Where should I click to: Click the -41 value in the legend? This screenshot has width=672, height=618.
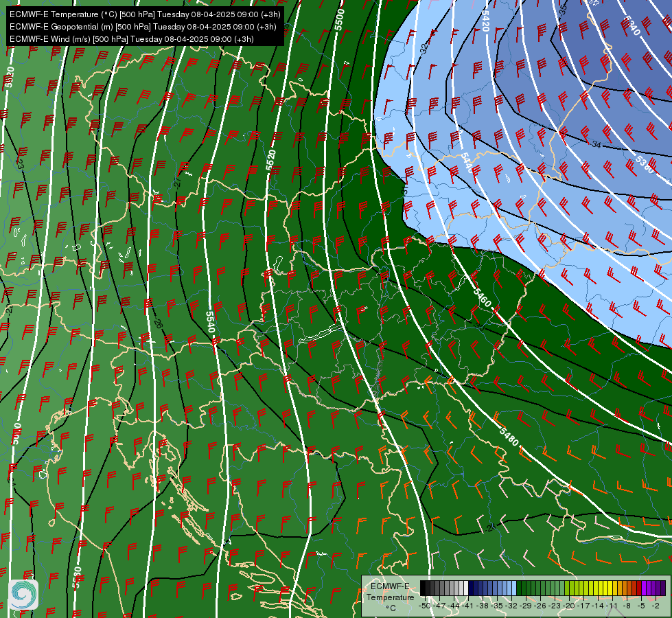[x=467, y=606]
